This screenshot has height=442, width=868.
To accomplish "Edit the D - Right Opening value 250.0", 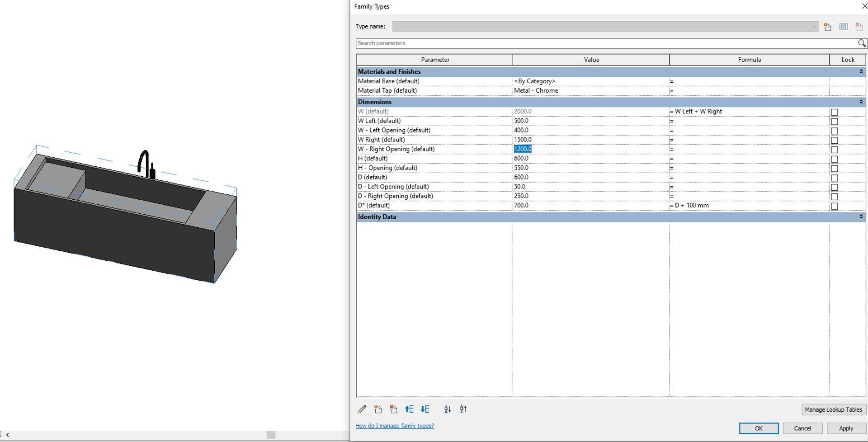I will (x=591, y=196).
